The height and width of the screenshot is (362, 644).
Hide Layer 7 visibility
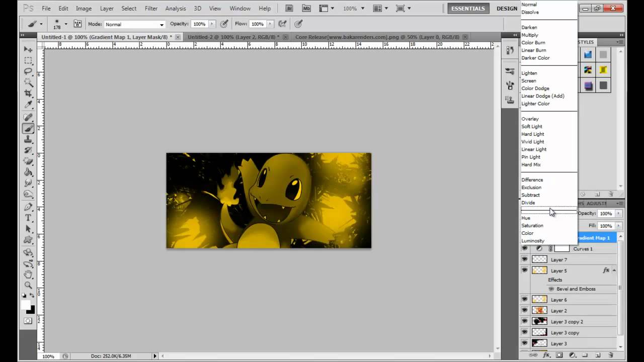click(525, 259)
